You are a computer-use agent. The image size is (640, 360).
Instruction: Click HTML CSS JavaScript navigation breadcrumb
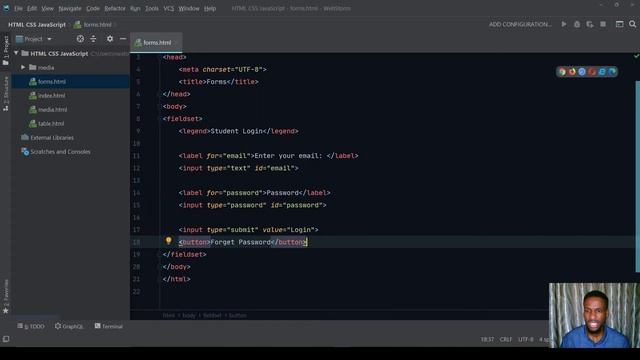pos(37,24)
